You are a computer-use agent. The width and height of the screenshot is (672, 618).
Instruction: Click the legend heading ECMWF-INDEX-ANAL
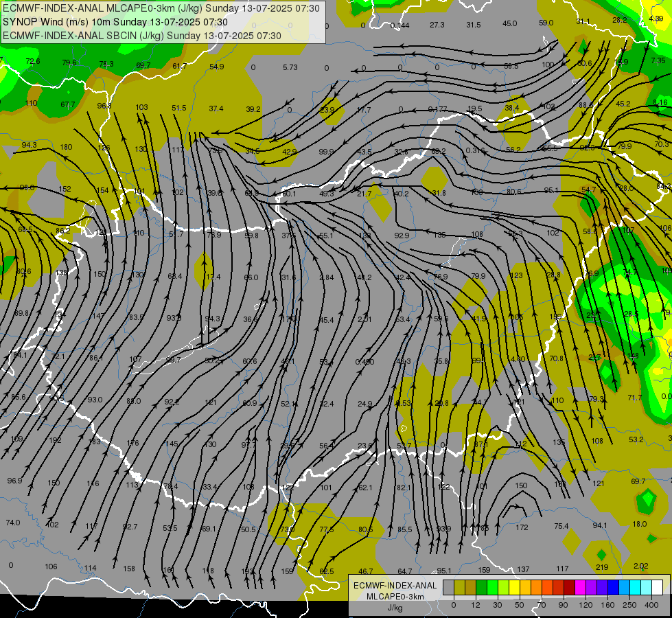395,586
